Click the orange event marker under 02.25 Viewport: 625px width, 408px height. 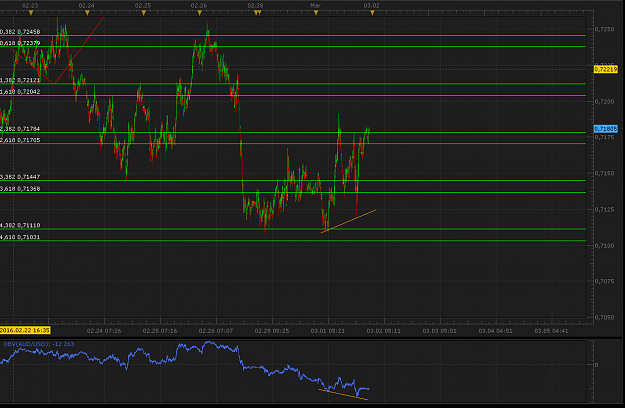(143, 13)
